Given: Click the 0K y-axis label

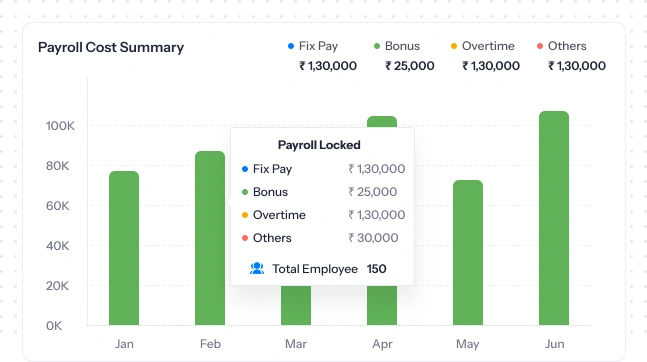Looking at the screenshot, I should 54,326.
